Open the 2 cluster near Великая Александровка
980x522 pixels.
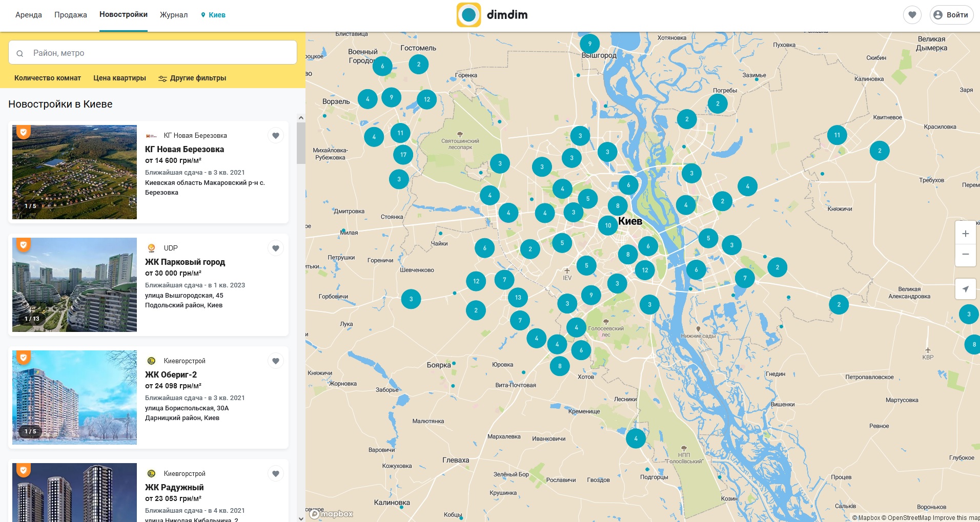tap(839, 304)
